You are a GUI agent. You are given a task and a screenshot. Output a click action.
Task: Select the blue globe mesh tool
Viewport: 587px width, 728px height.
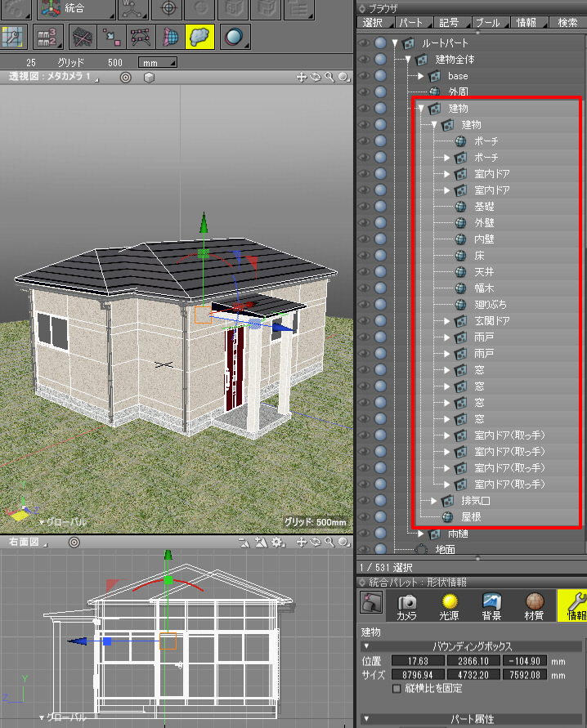point(170,37)
